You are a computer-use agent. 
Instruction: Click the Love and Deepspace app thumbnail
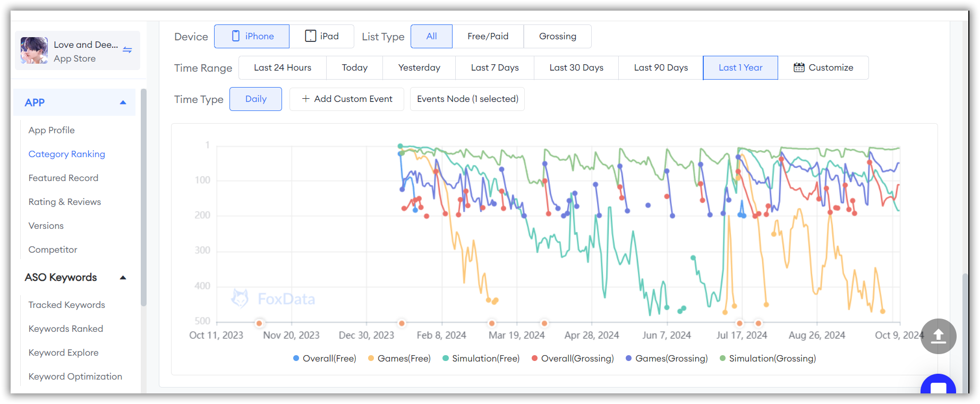pyautogui.click(x=34, y=51)
